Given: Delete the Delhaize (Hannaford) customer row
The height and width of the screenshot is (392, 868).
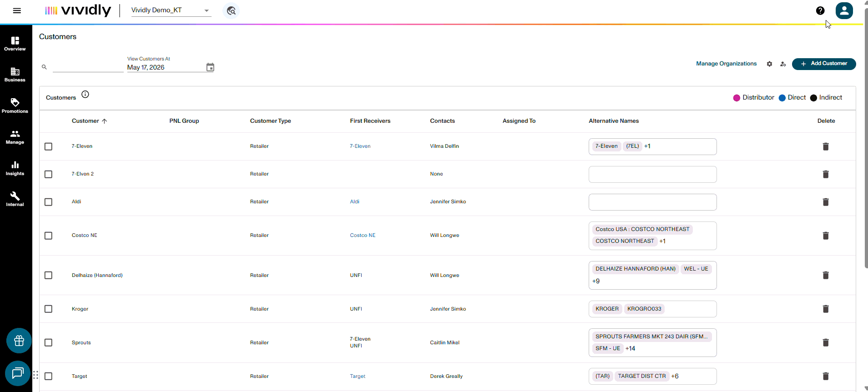Looking at the screenshot, I should pos(826,275).
